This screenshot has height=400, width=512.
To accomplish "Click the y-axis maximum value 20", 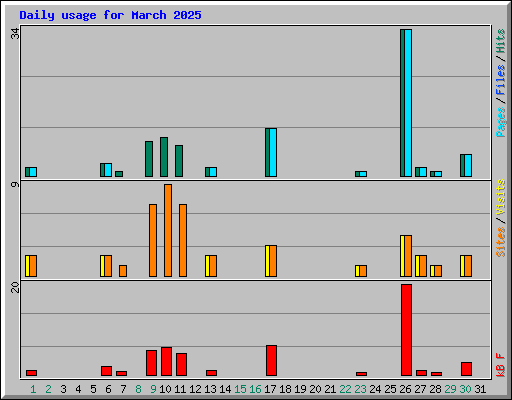I will [15, 287].
